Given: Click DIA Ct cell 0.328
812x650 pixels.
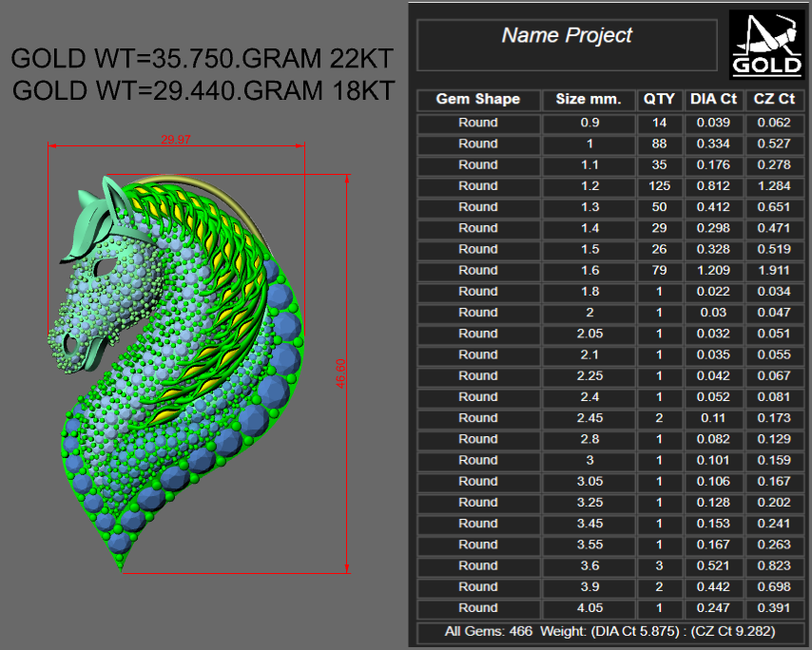Looking at the screenshot, I should click(714, 249).
